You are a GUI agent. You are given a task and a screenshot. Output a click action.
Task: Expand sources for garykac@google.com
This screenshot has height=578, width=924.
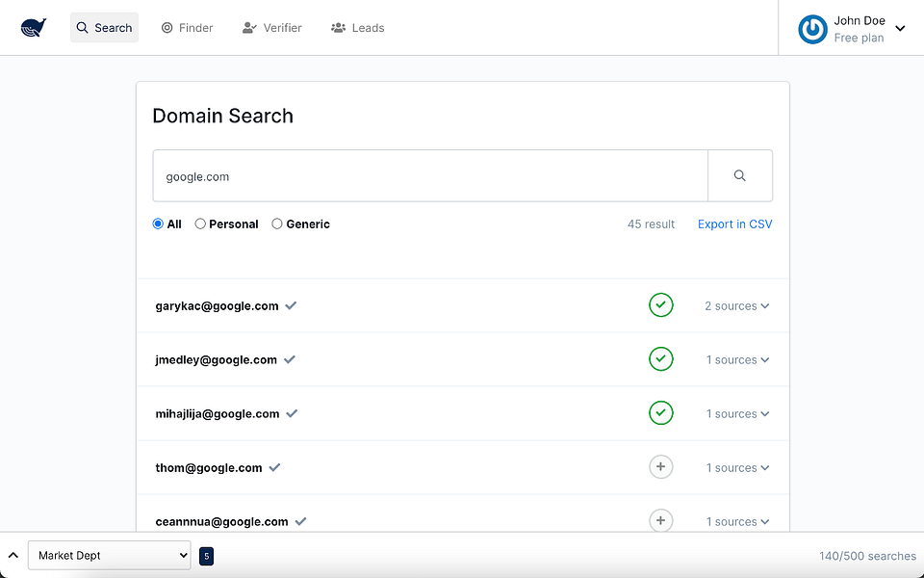point(737,306)
